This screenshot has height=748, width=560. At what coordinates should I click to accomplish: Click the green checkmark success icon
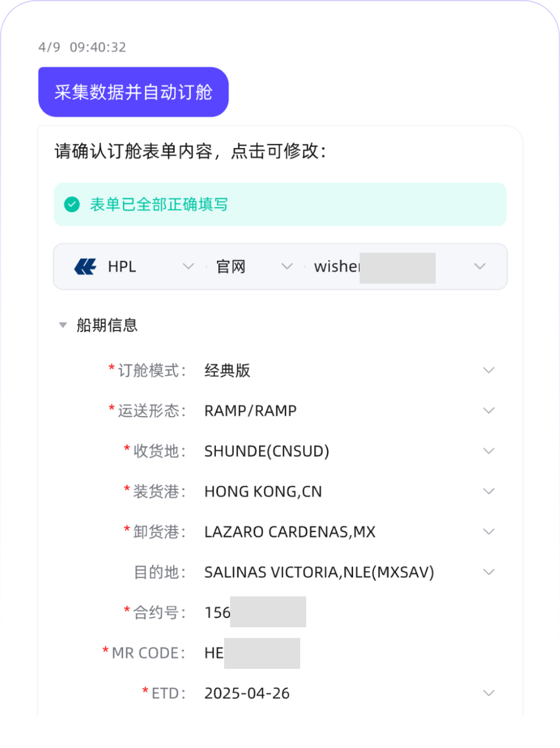[72, 205]
